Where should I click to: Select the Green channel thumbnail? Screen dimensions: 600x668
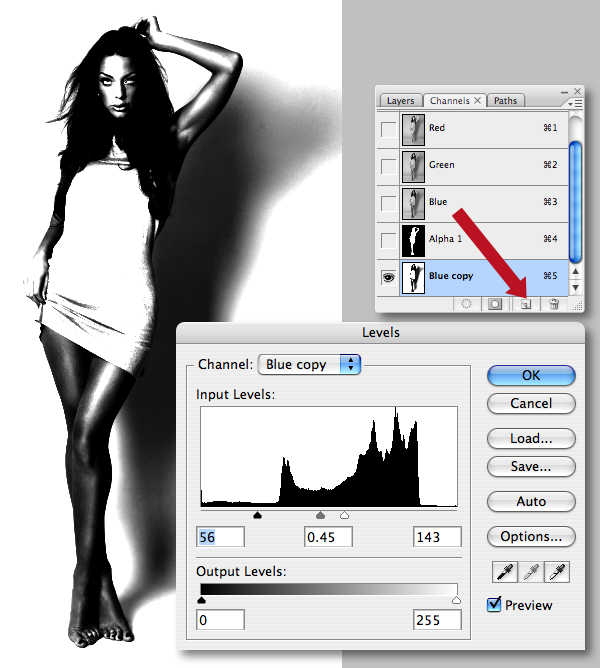(x=413, y=167)
